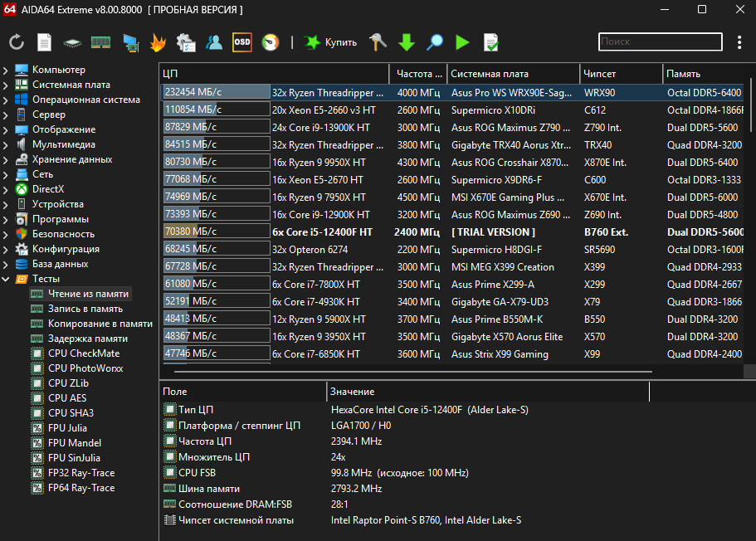Expand the Системная плата tree node
Image resolution: width=756 pixels, height=541 pixels.
pos(6,85)
